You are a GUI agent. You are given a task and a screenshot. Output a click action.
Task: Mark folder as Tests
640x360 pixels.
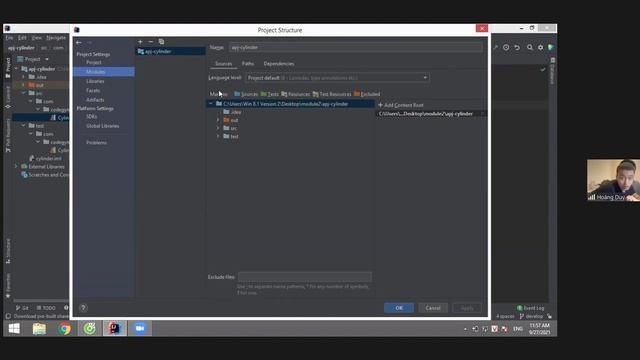tap(270, 94)
